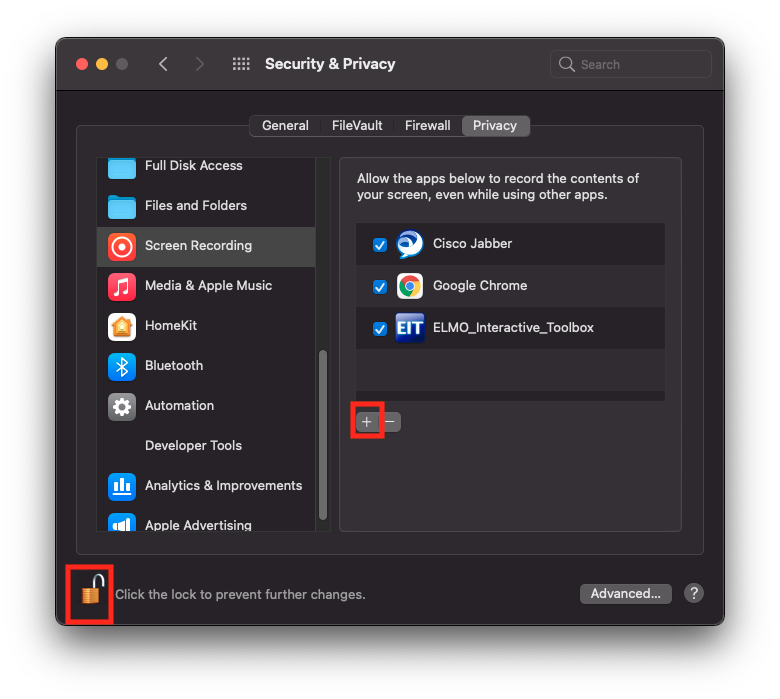Screen dimensions: 780x699
Task: Click the Bluetooth icon in the sidebar
Action: coord(122,367)
